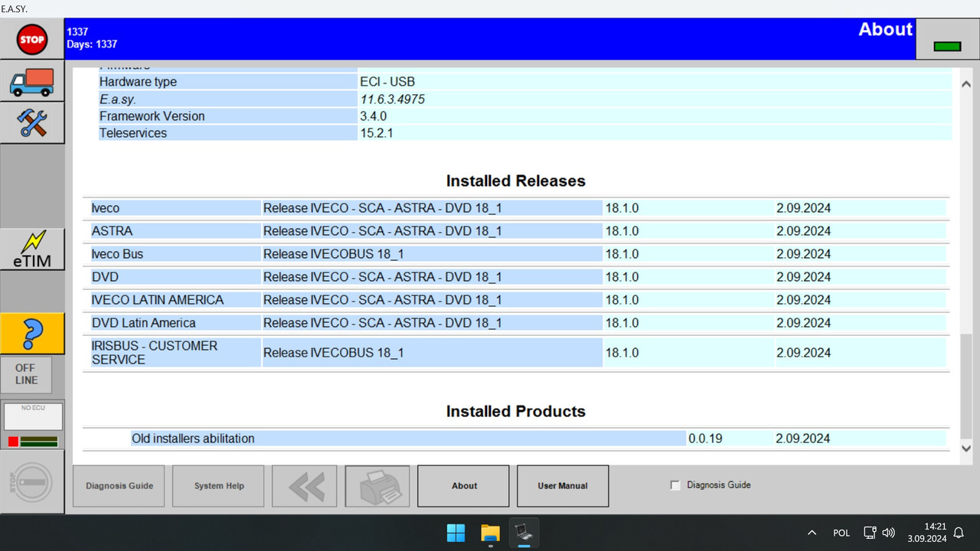The height and width of the screenshot is (551, 980).
Task: Click Framework Version value 3.4.0
Action: click(x=373, y=116)
